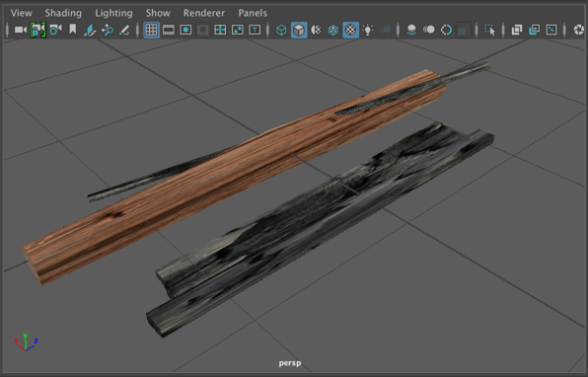Open the Lighting menu
The height and width of the screenshot is (377, 588).
point(113,13)
